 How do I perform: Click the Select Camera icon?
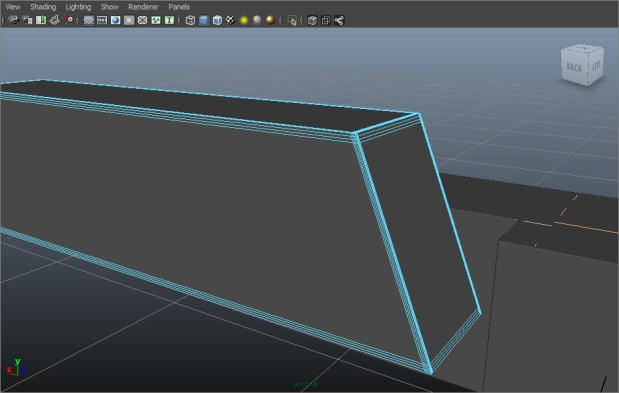13,20
